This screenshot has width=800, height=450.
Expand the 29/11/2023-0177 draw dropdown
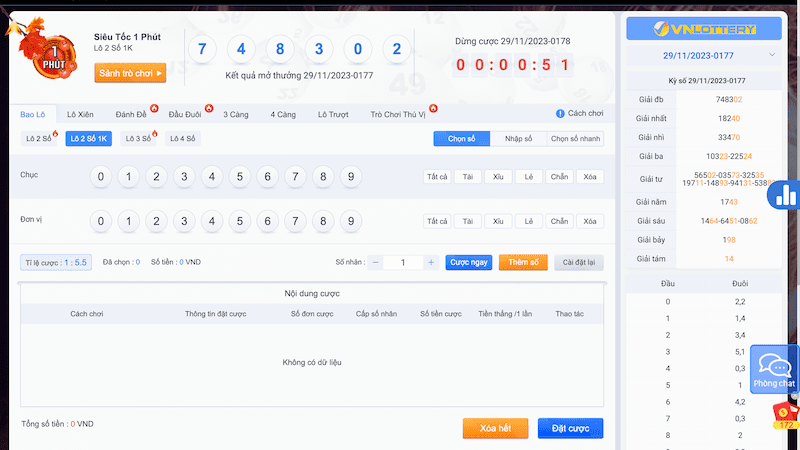(x=703, y=55)
